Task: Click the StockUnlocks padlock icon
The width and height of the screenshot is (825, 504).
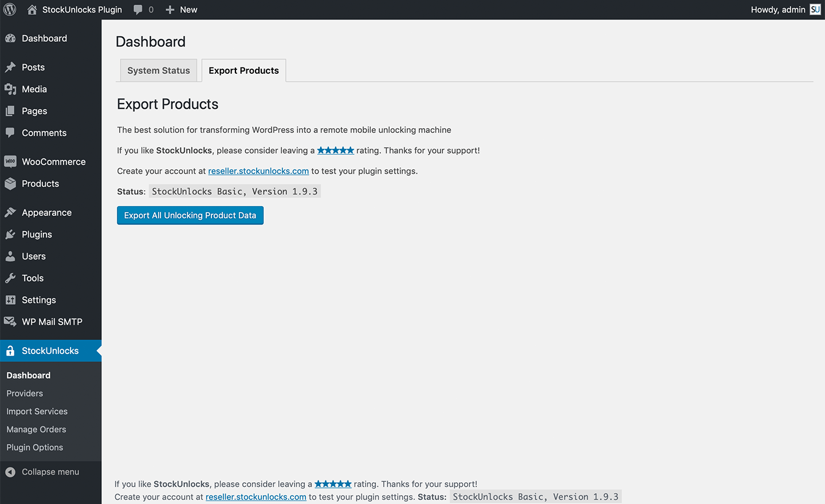Action: tap(10, 351)
